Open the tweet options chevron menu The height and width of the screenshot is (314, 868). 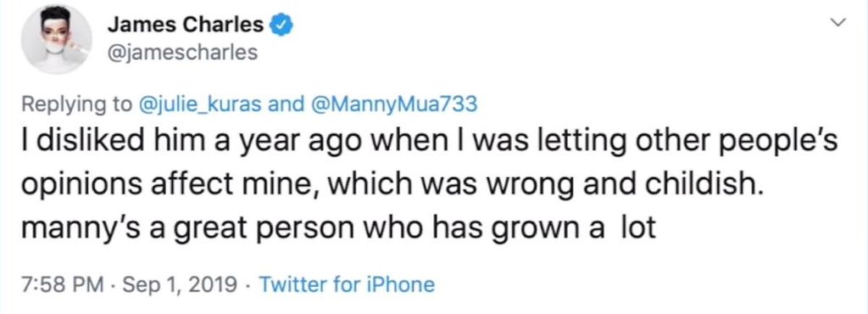[840, 24]
